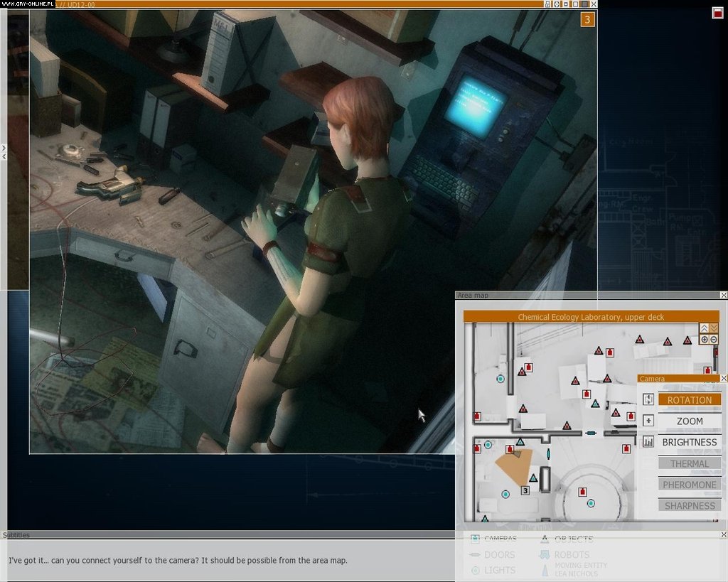The width and height of the screenshot is (728, 582).
Task: Expand the left side panel arrow
Action: pos(4,148)
